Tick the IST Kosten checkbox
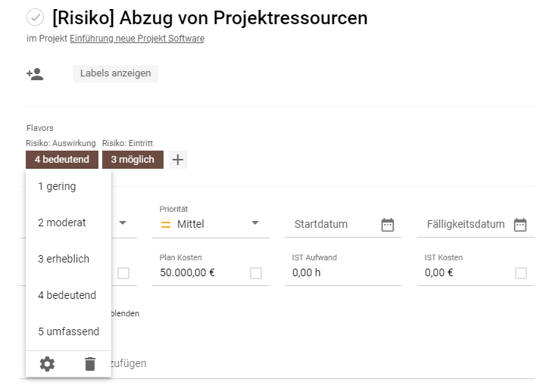This screenshot has height=392, width=549. point(521,273)
